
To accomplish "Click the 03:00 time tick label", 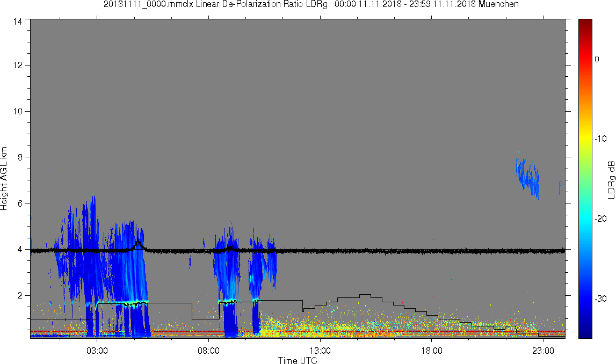I will [97, 351].
